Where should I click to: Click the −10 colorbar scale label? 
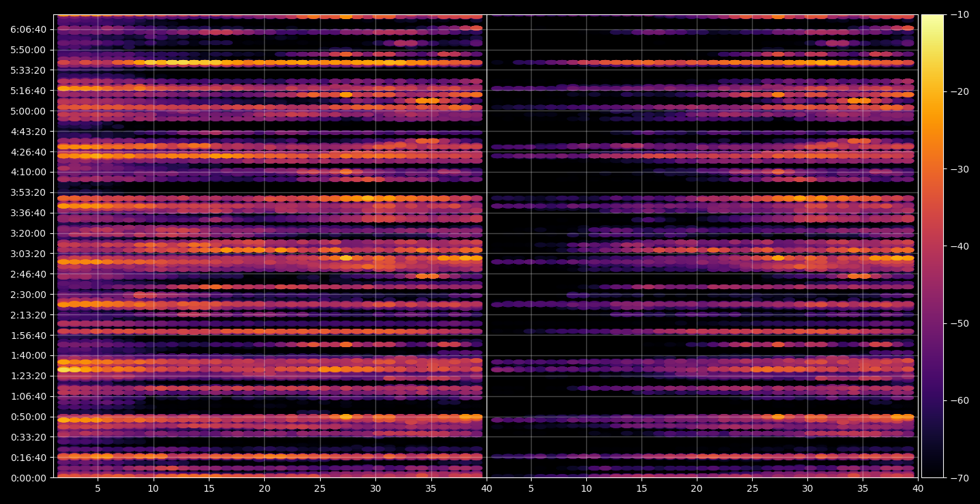click(959, 14)
